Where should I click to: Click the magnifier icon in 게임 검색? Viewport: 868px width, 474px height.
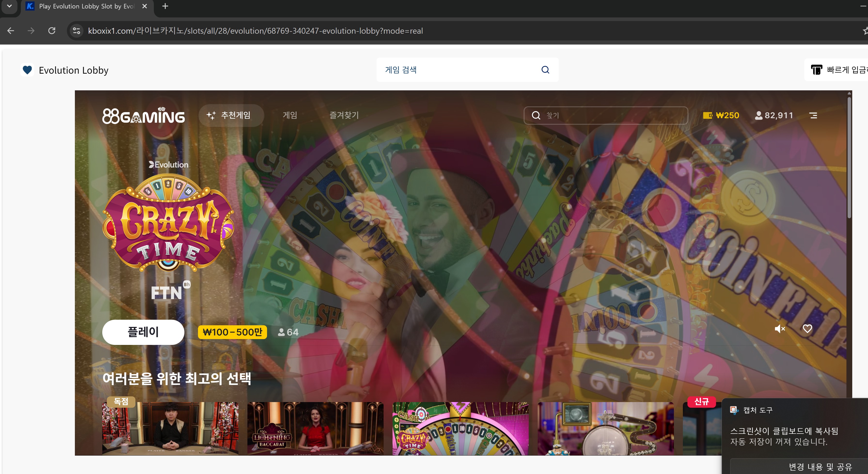(545, 70)
